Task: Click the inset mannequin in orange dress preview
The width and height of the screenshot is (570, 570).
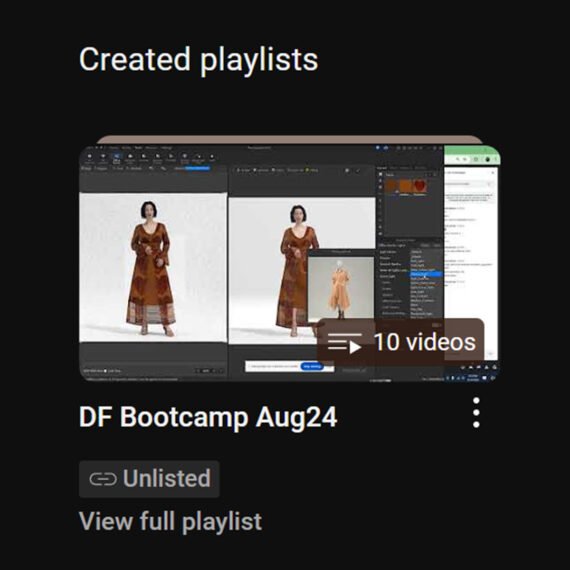Action: point(340,288)
